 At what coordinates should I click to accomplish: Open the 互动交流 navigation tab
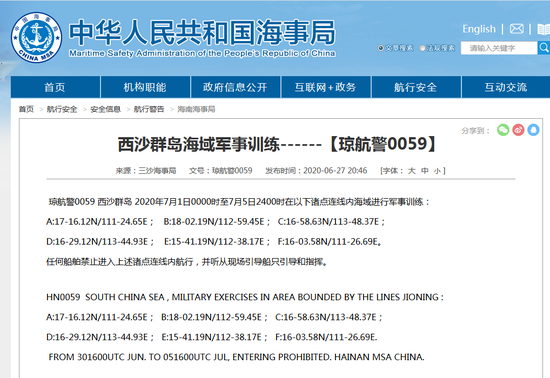point(506,87)
